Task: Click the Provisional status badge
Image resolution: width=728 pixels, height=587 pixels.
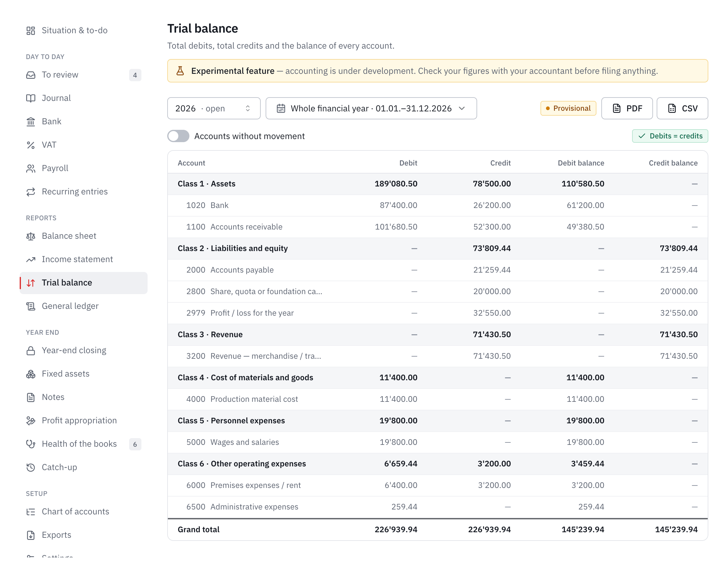Action: (x=568, y=108)
